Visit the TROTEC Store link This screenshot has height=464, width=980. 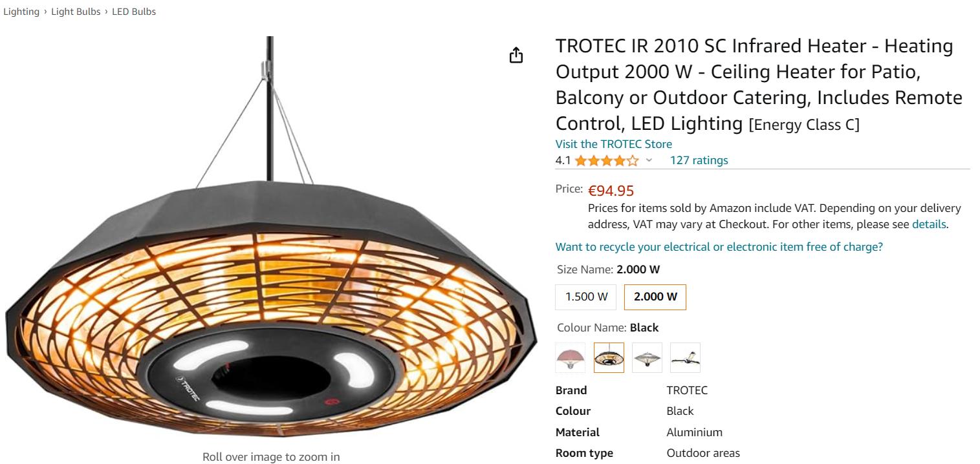pos(613,144)
